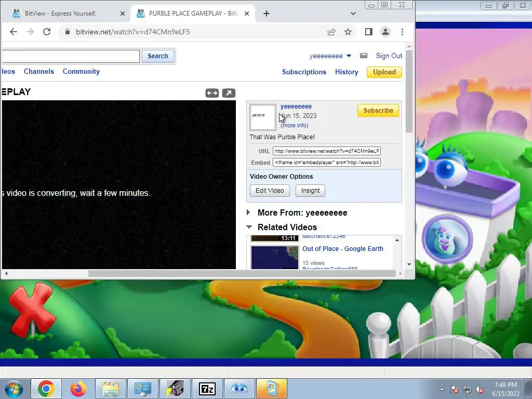Click the Search button
This screenshot has width=532, height=399.
pyautogui.click(x=158, y=56)
